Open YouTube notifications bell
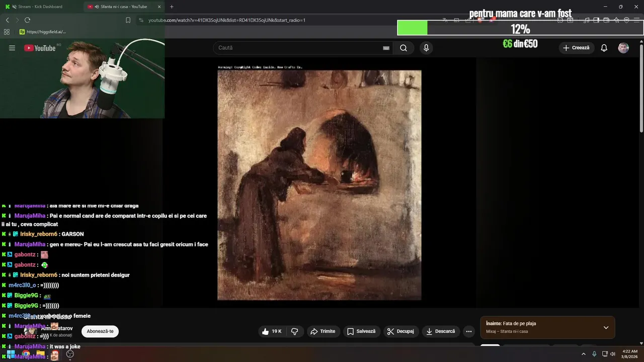 click(604, 48)
